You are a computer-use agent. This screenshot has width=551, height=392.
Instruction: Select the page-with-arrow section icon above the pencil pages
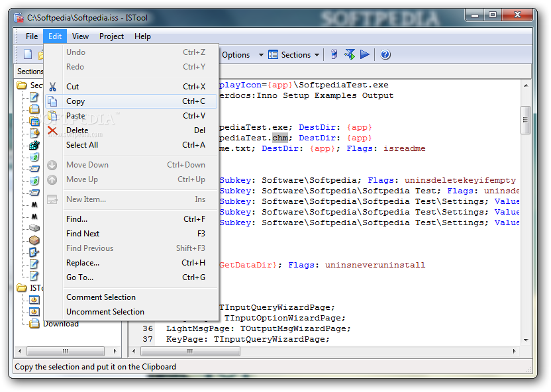34,252
